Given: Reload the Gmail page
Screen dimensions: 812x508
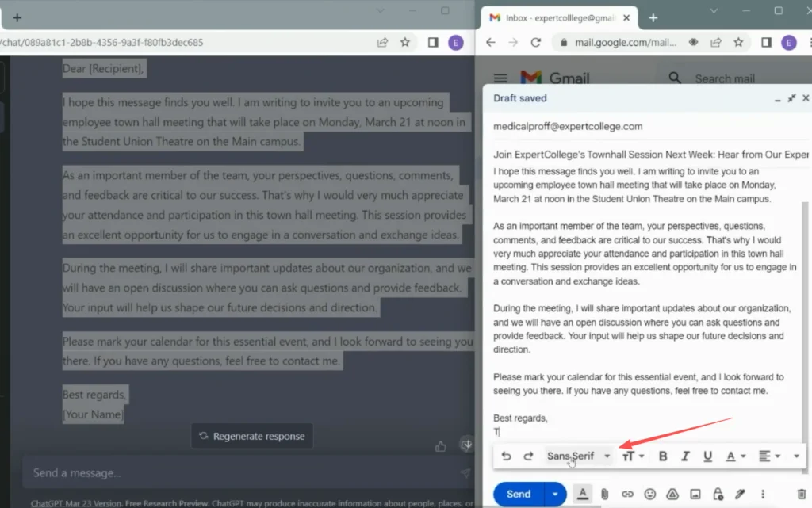Looking at the screenshot, I should pos(535,43).
